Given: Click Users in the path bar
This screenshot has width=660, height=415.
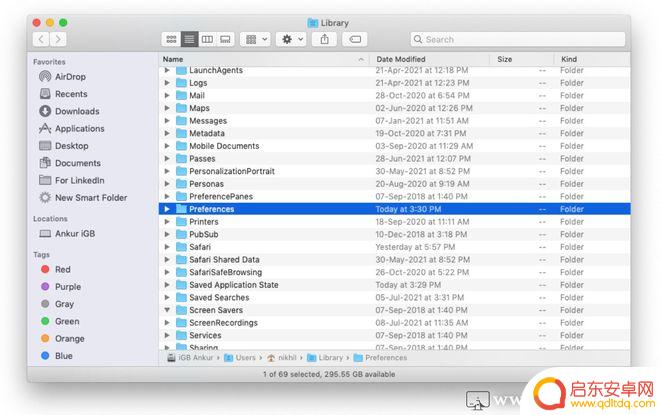Looking at the screenshot, I should tap(240, 358).
